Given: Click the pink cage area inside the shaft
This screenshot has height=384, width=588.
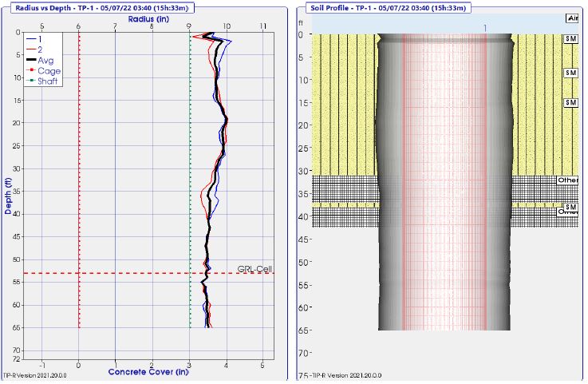Looking at the screenshot, I should [444, 200].
